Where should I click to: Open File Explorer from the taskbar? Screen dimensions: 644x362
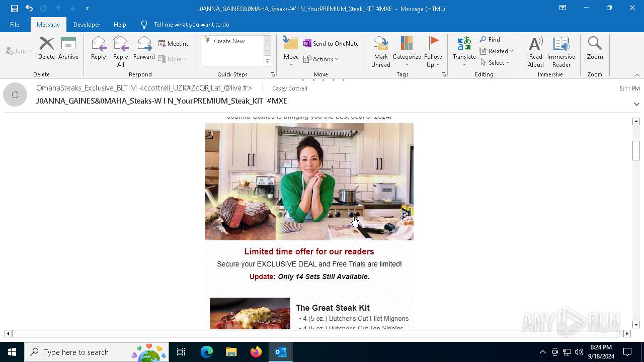click(x=231, y=352)
